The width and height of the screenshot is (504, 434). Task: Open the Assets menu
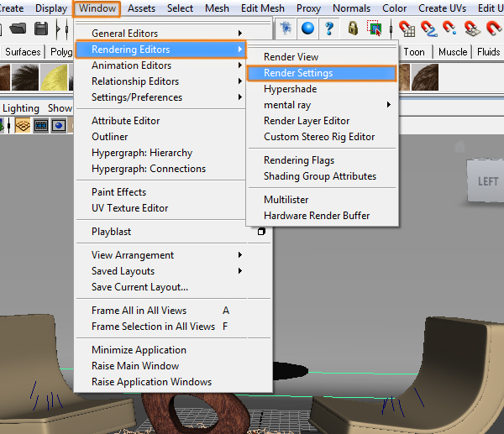[x=141, y=8]
